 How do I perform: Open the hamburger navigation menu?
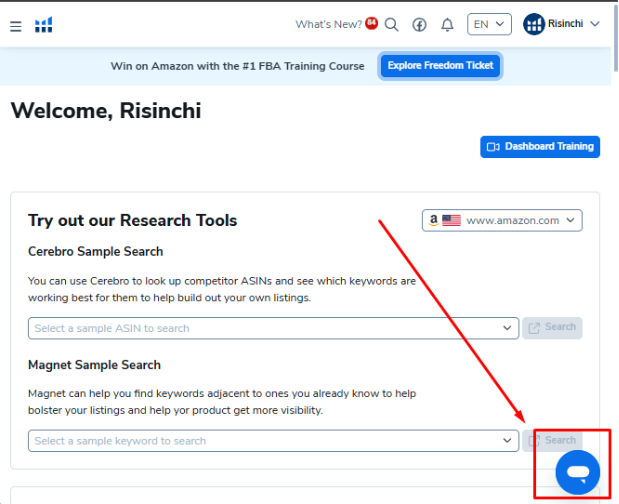pos(15,25)
